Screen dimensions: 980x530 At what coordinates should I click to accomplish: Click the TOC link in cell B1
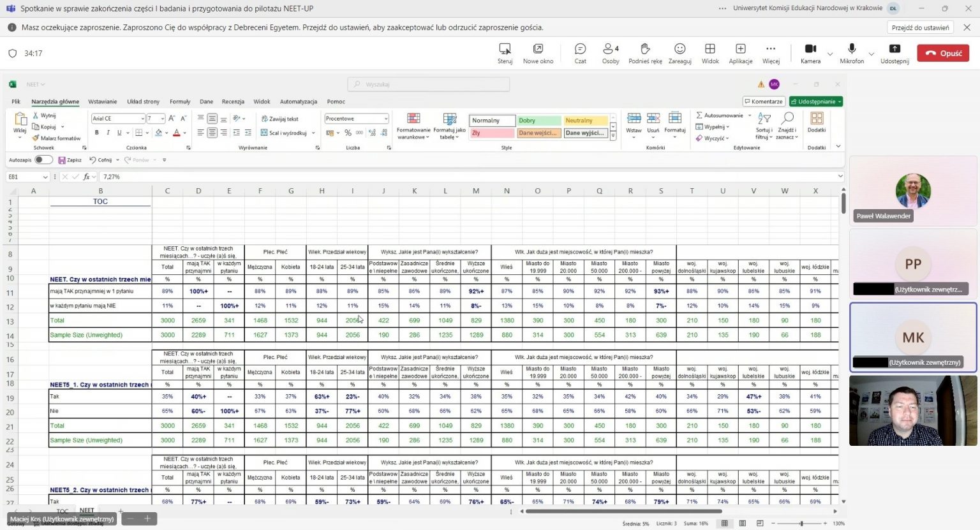[100, 202]
